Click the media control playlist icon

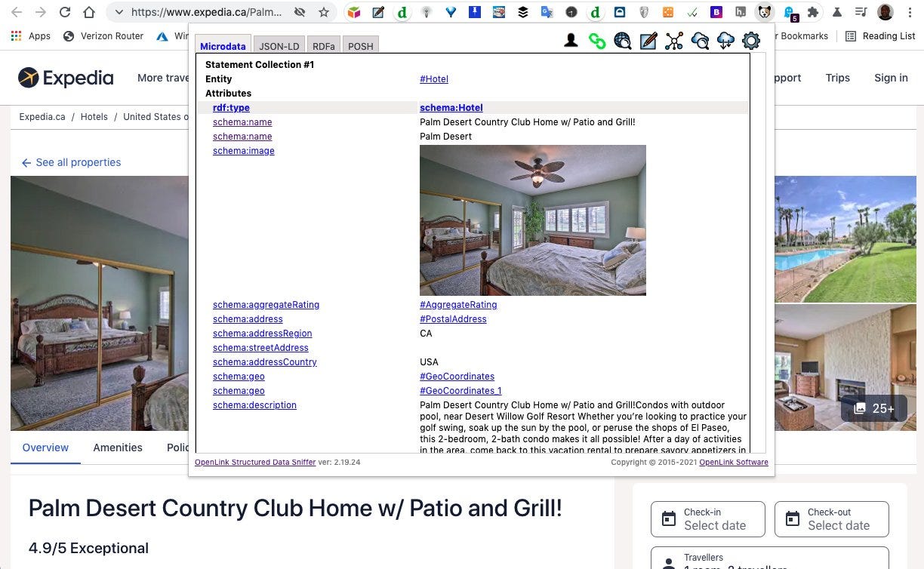coord(861,12)
